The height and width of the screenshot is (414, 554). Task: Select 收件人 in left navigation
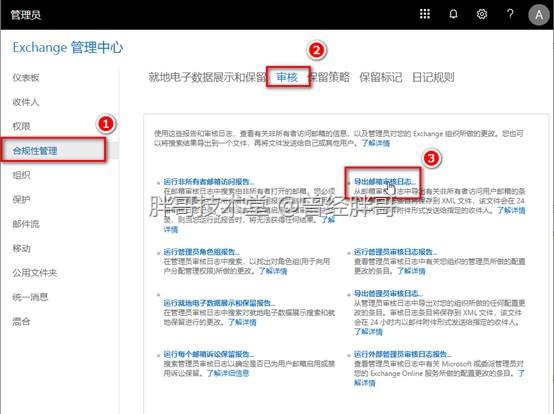point(26,102)
